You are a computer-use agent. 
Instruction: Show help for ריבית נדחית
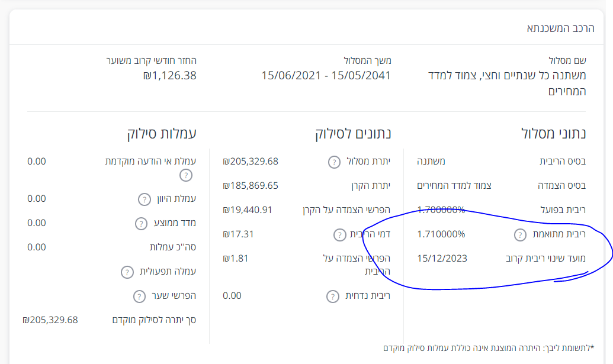333,296
